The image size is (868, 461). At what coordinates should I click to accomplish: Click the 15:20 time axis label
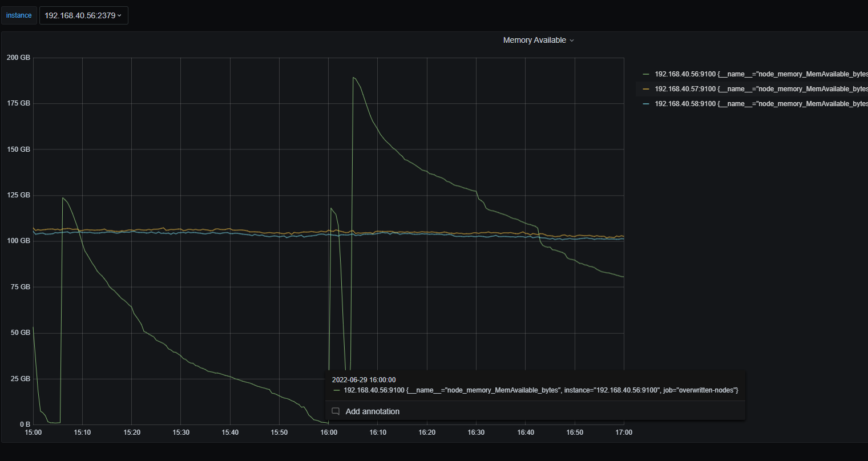coord(132,432)
